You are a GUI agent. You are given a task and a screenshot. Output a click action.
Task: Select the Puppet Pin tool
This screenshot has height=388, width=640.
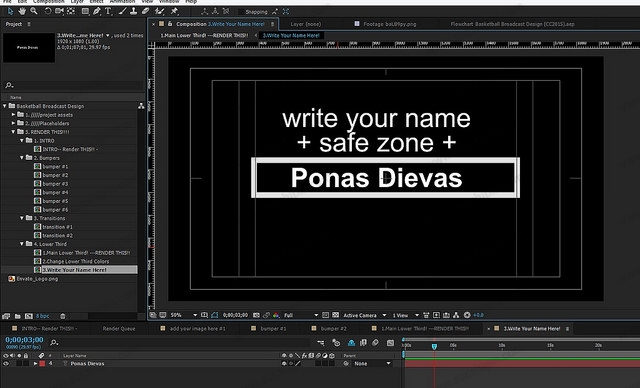(x=174, y=11)
